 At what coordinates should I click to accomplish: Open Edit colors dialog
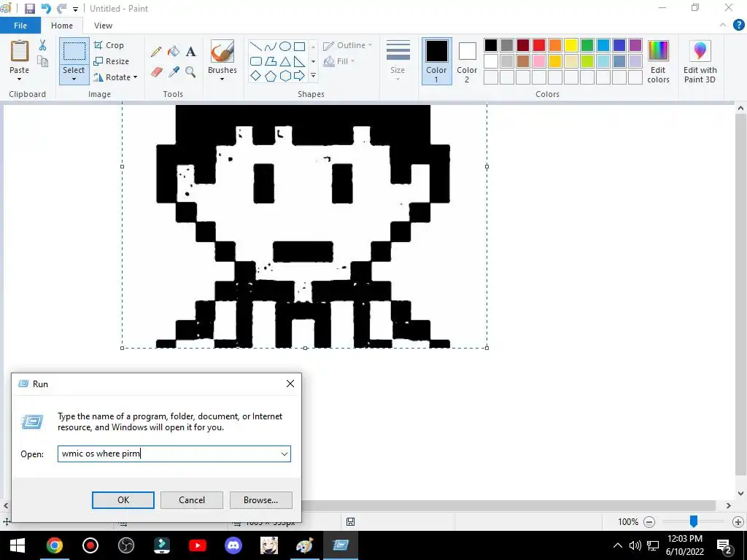coord(658,62)
